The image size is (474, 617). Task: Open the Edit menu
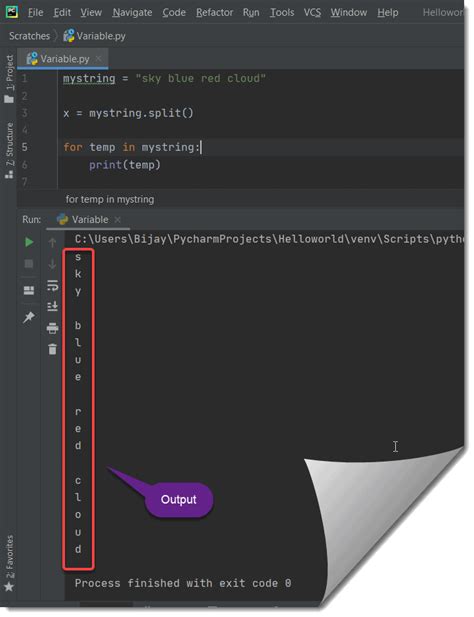click(x=62, y=13)
